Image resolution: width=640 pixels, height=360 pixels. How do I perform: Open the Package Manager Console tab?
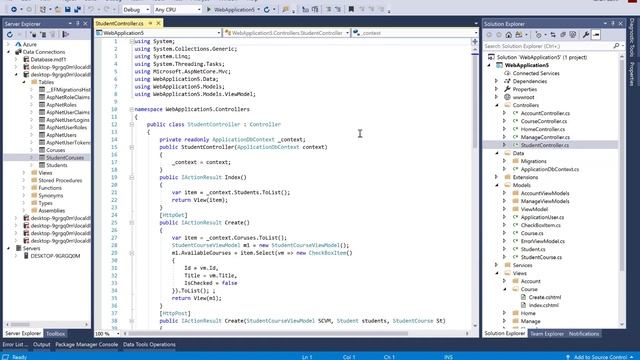click(87, 344)
